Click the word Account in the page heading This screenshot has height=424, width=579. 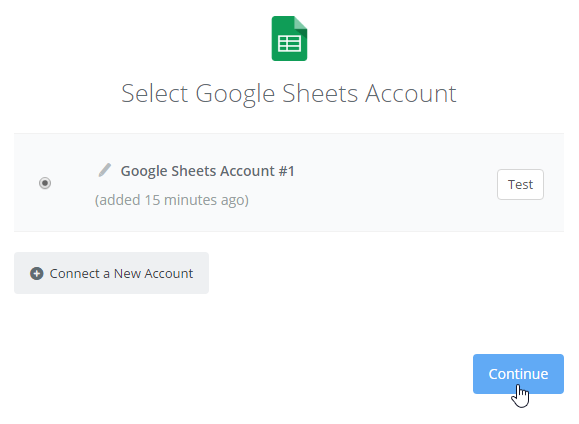(x=411, y=93)
